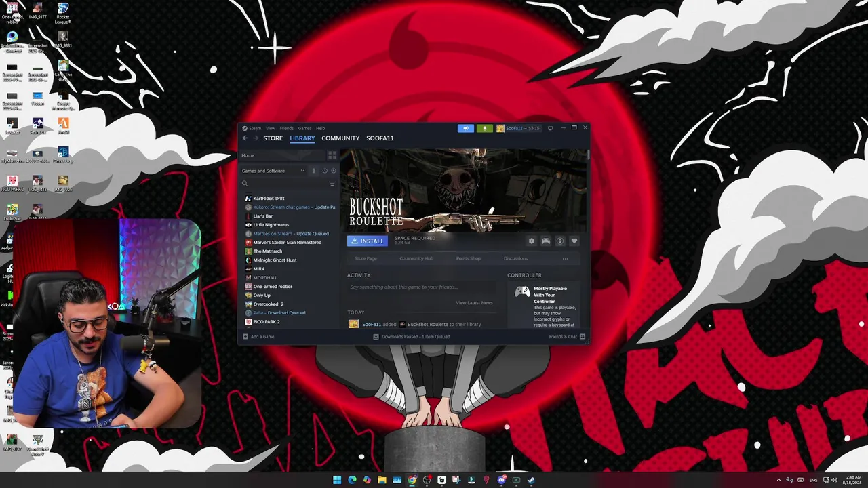The image size is (868, 488).
Task: Open the green notifications bell
Action: tap(484, 128)
